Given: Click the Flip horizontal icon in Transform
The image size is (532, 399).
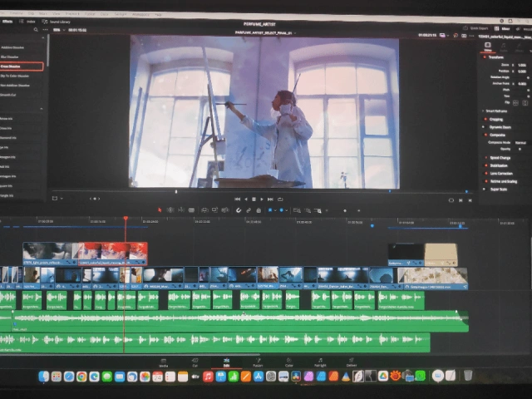Looking at the screenshot, I should [x=516, y=102].
